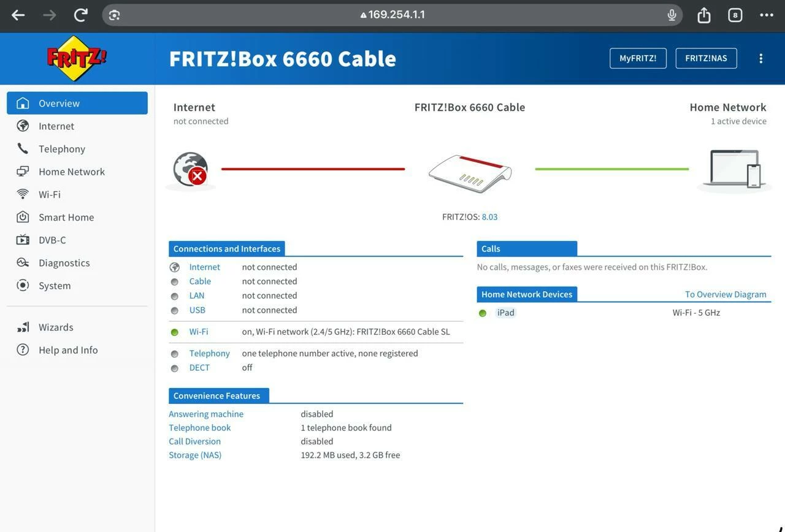Open the FRITZ!OS 8.03 version link
Image resolution: width=785 pixels, height=532 pixels.
point(489,217)
